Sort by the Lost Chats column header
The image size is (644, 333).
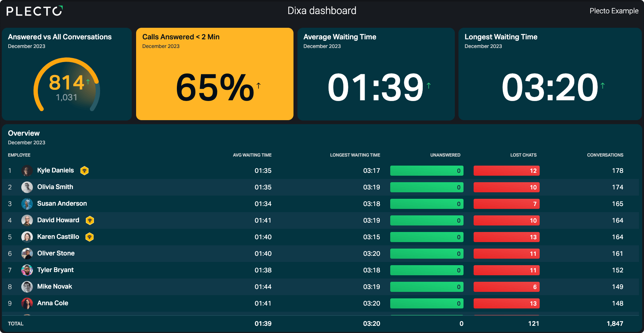coord(523,155)
